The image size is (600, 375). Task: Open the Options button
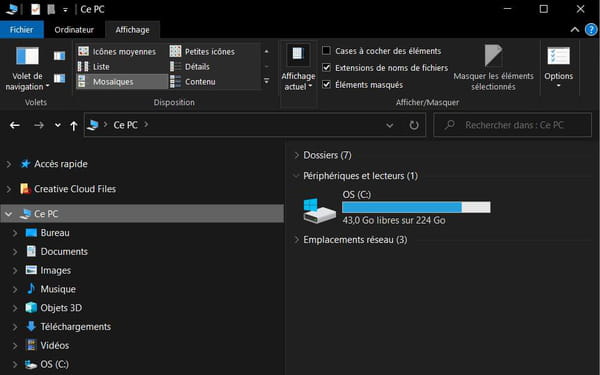(x=559, y=67)
